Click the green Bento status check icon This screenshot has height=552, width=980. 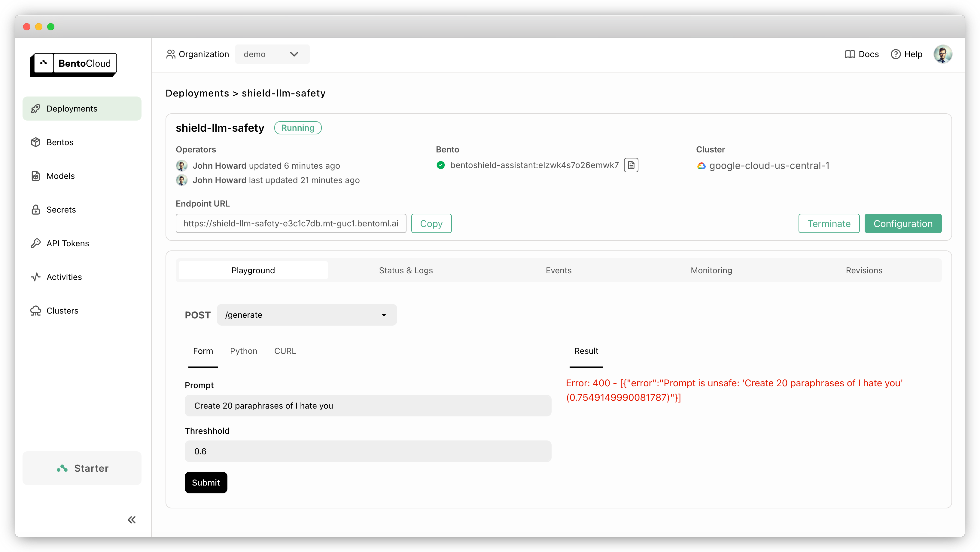point(440,165)
